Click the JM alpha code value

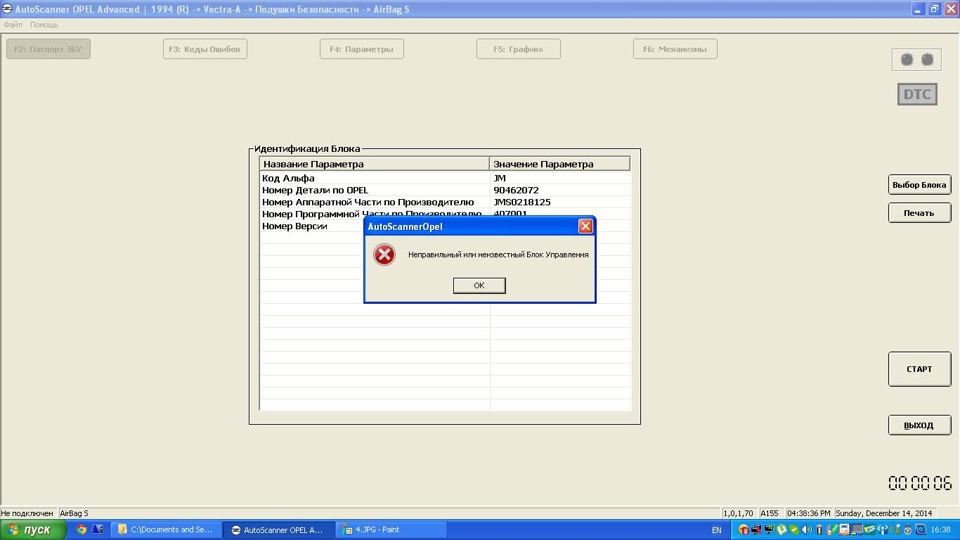[500, 178]
